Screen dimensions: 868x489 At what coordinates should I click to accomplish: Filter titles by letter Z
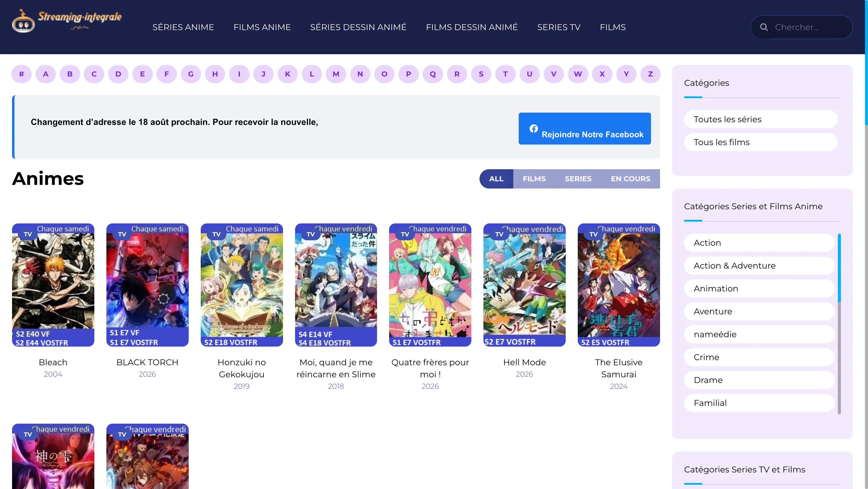650,74
